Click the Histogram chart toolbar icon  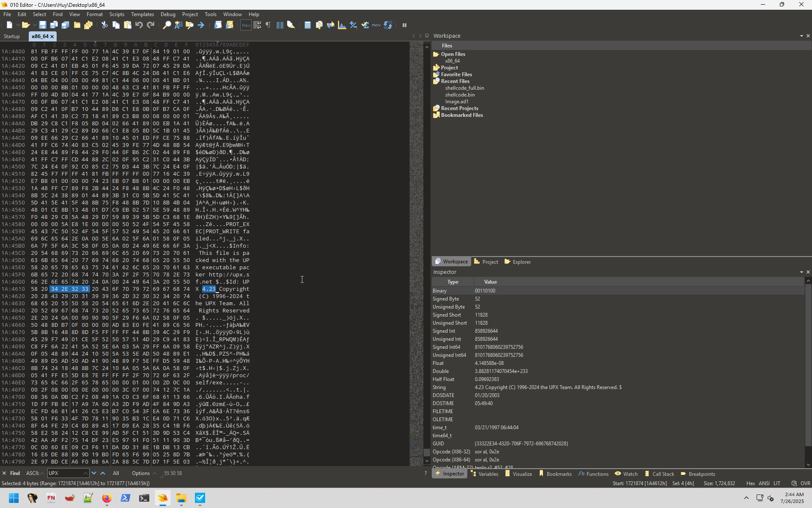[x=342, y=25]
